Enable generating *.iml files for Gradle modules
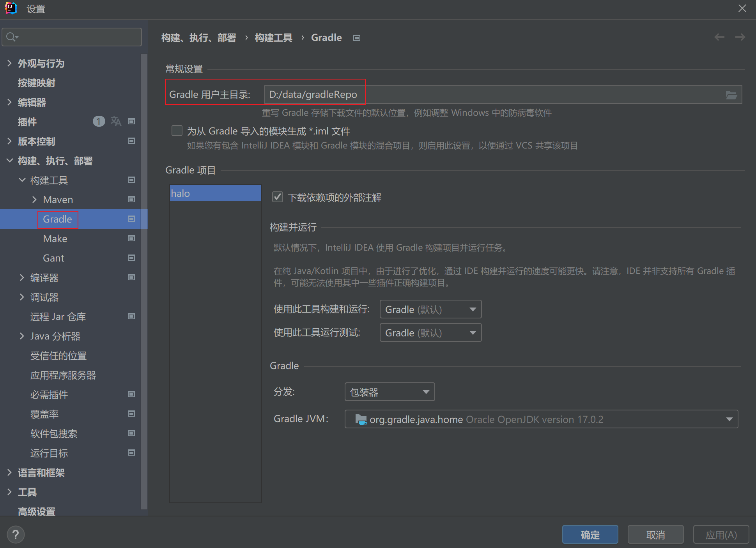The width and height of the screenshot is (756, 548). (177, 131)
